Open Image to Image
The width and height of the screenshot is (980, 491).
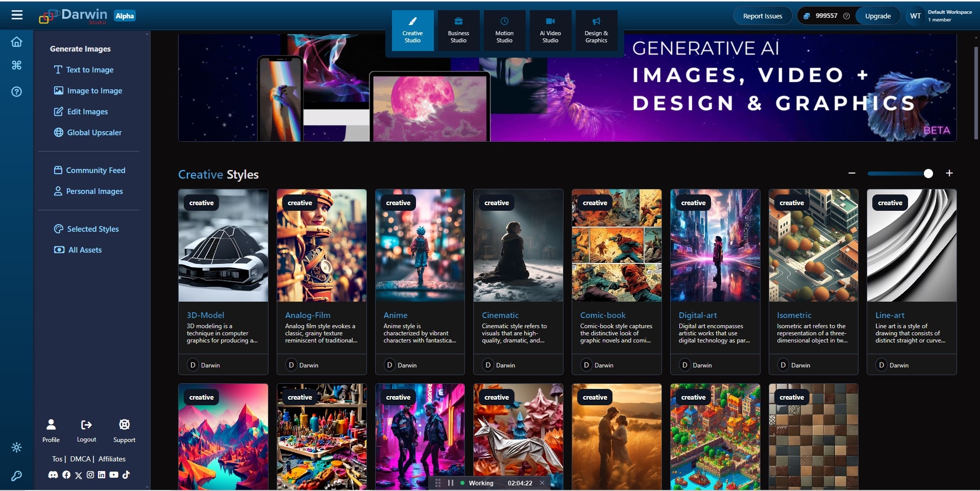(88, 91)
